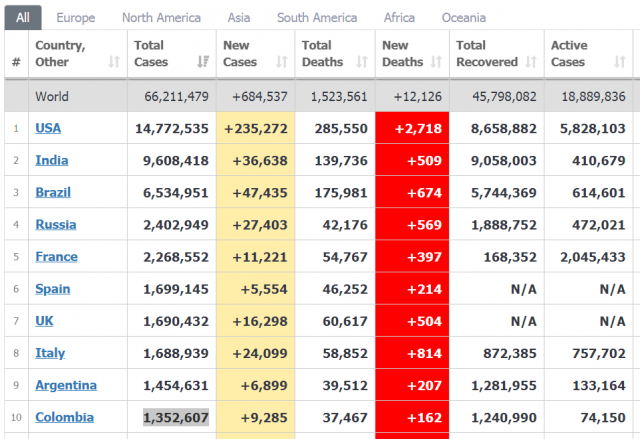The image size is (640, 439).
Task: Click UK total deaths 60,617
Action: 345,321
